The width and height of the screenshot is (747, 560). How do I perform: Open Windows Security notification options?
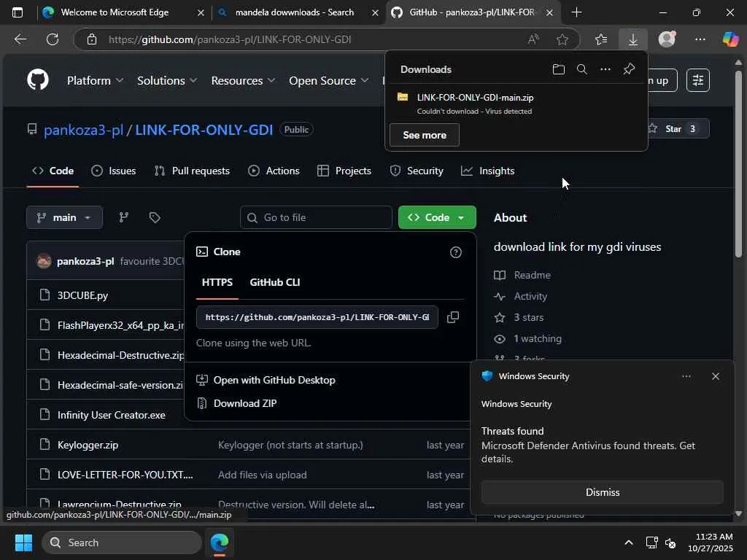(686, 376)
